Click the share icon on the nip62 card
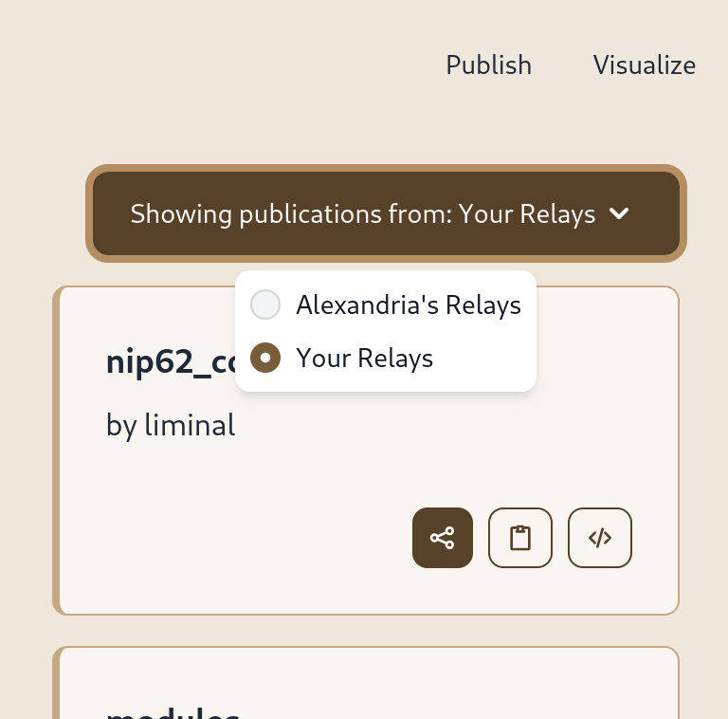 (x=443, y=538)
